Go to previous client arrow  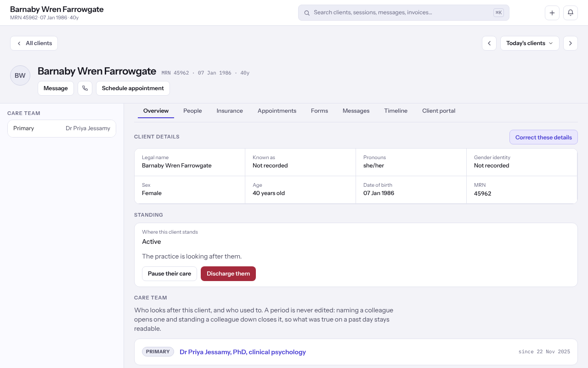tap(489, 43)
